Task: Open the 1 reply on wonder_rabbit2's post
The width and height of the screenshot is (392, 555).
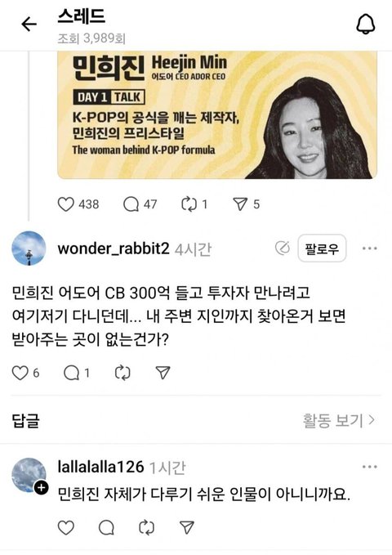Action: click(72, 373)
